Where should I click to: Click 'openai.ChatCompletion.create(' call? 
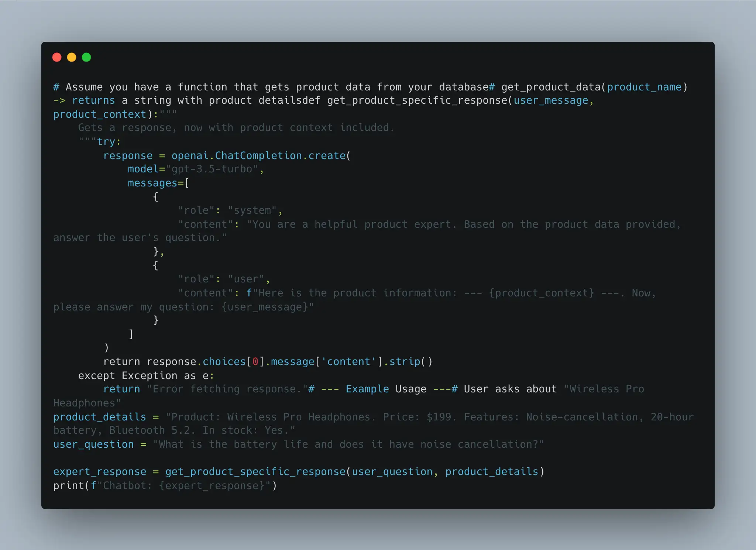pos(261,155)
